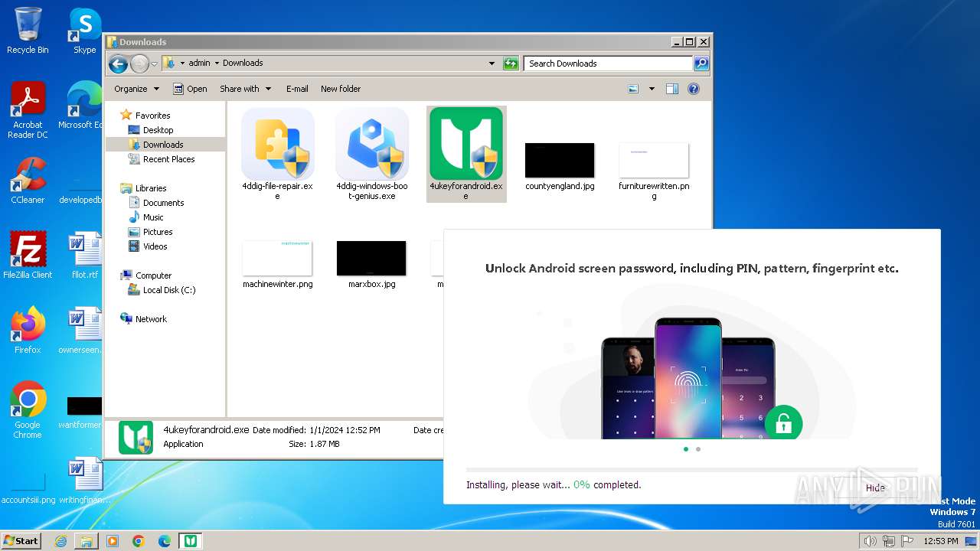The image size is (980, 551).
Task: Select first slide indicator dot in installer
Action: click(685, 449)
